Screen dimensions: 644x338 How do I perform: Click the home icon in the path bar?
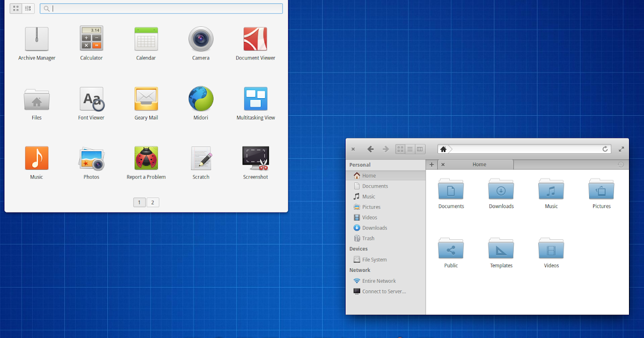(x=443, y=149)
